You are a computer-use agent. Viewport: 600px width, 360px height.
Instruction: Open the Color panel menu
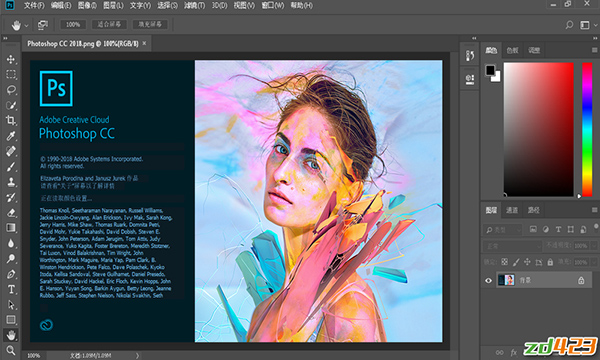click(594, 50)
